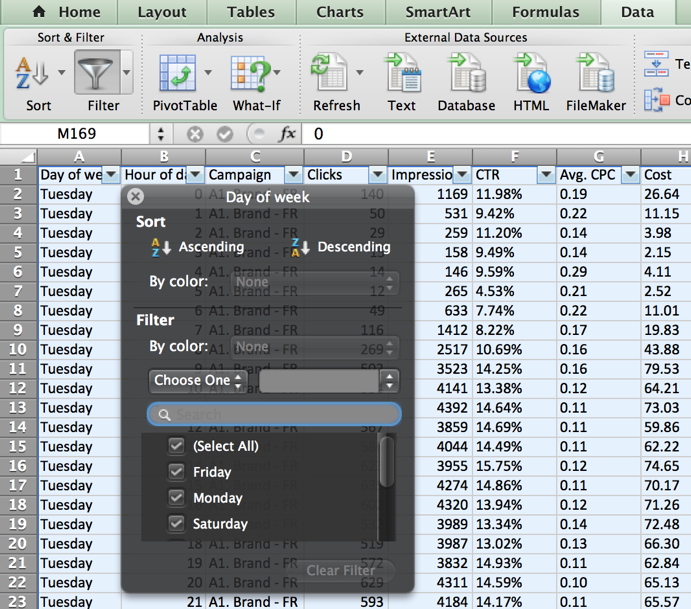Toggle the Friday checkbox
This screenshot has width=691, height=609.
tap(176, 472)
